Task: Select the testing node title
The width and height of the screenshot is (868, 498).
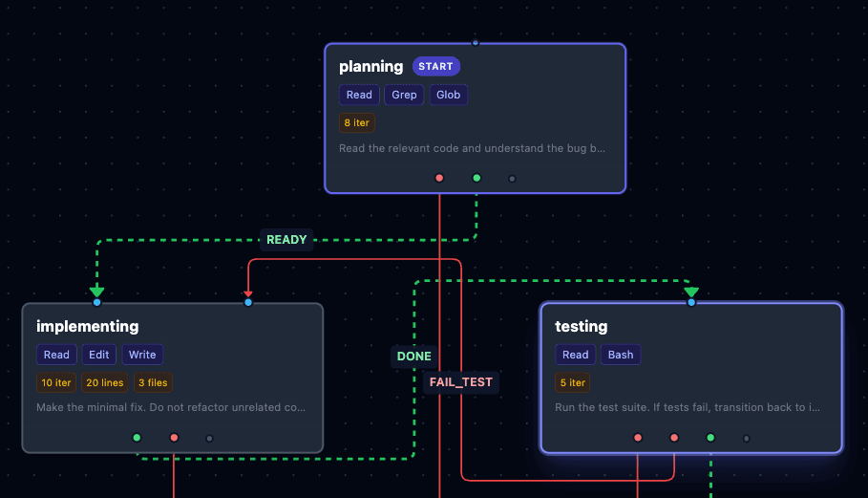Action: click(x=582, y=326)
